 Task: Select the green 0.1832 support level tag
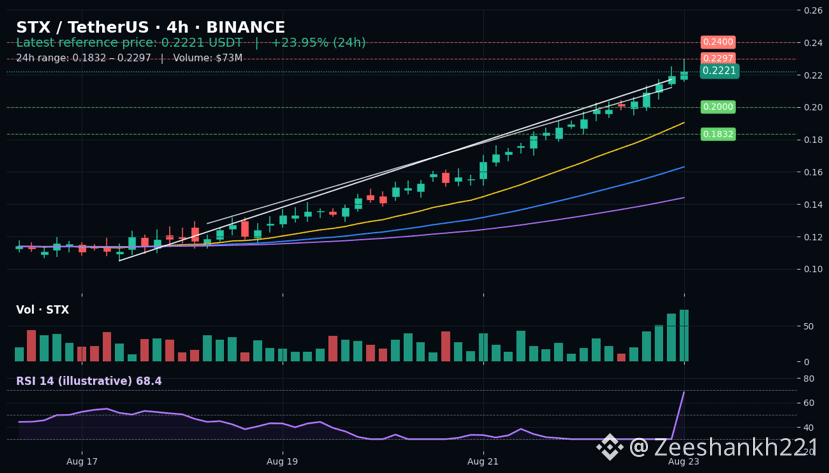[718, 134]
